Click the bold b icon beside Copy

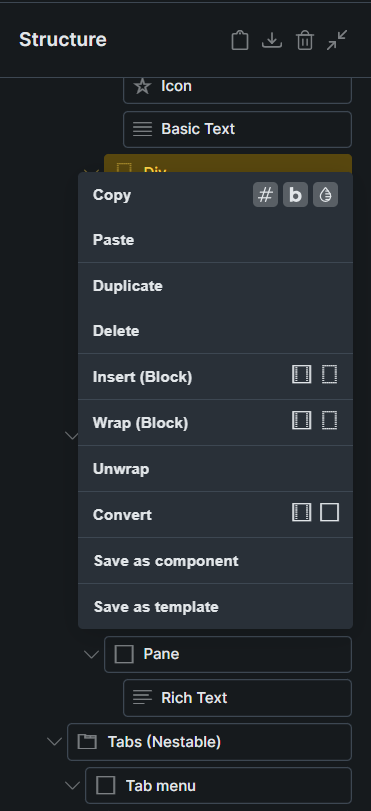click(295, 195)
